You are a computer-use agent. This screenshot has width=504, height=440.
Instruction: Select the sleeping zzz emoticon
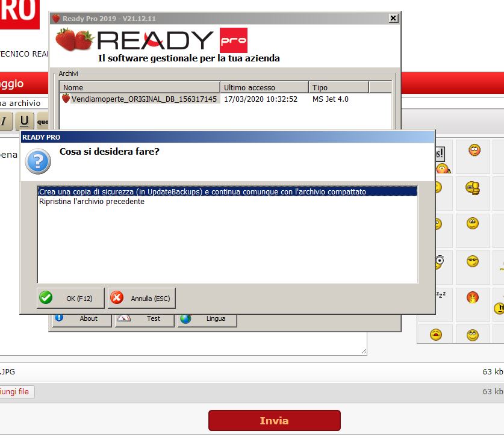(441, 294)
